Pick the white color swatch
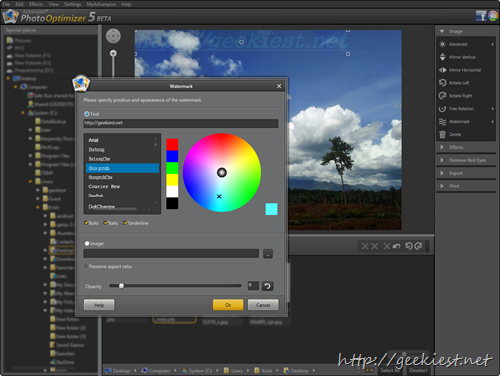Viewport: 500px width, 376px height. [172, 191]
